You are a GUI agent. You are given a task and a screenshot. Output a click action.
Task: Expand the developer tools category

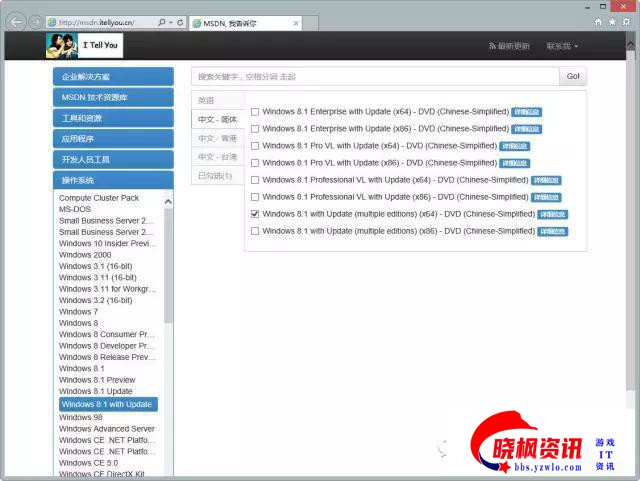pyautogui.click(x=113, y=160)
